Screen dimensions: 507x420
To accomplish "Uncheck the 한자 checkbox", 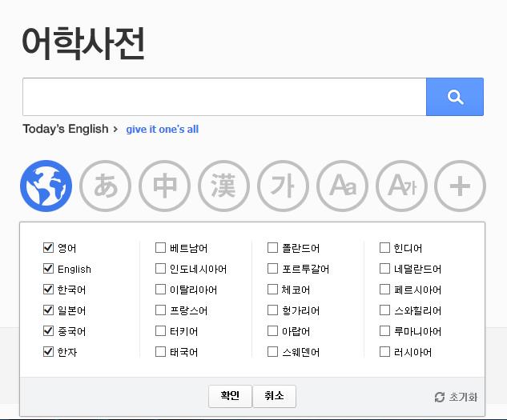I will tap(48, 351).
